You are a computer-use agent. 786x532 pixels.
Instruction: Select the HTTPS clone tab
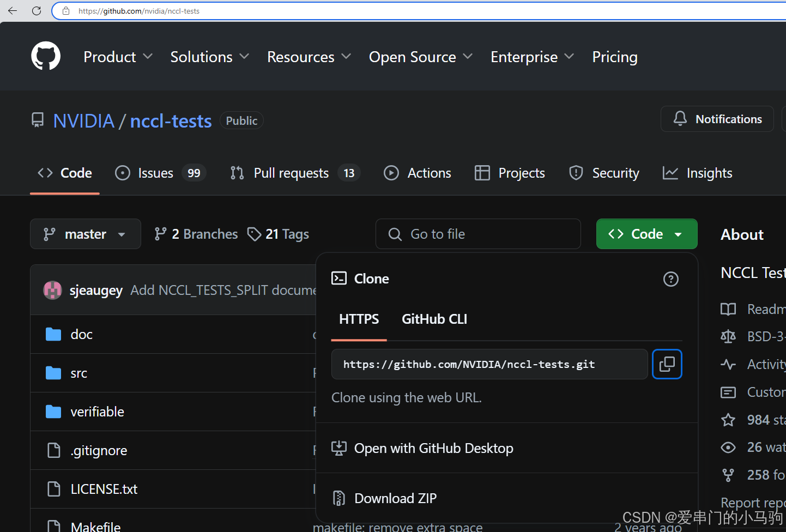(359, 319)
